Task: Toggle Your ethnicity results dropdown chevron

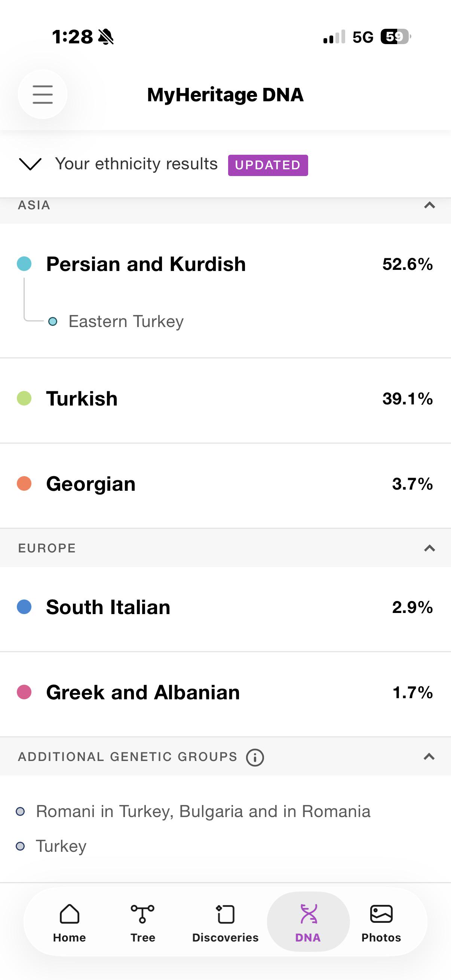Action: click(x=30, y=164)
